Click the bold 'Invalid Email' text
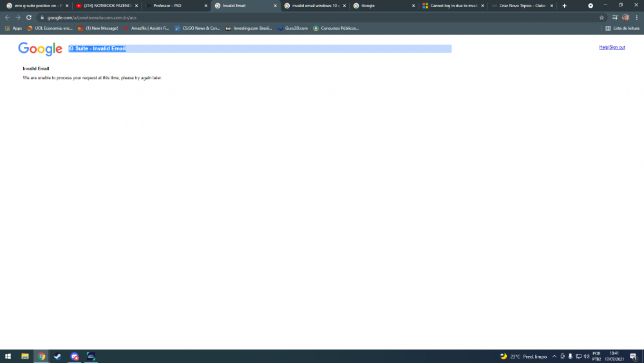Screen dimensions: 644x363 point(35,68)
